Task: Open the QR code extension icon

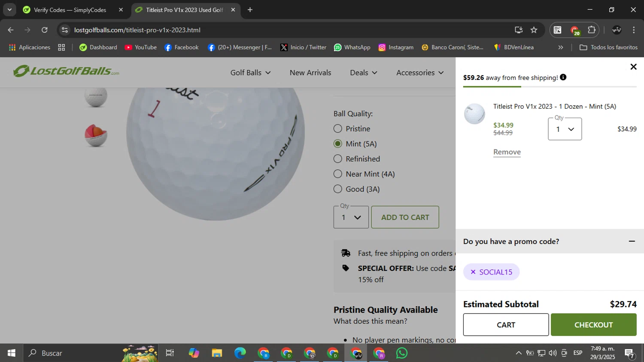Action: tap(557, 30)
